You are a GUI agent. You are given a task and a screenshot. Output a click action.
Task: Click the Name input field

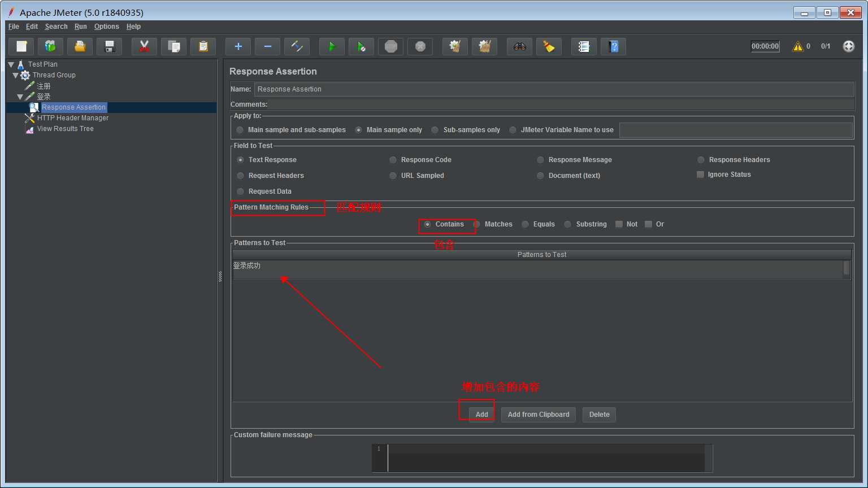554,89
